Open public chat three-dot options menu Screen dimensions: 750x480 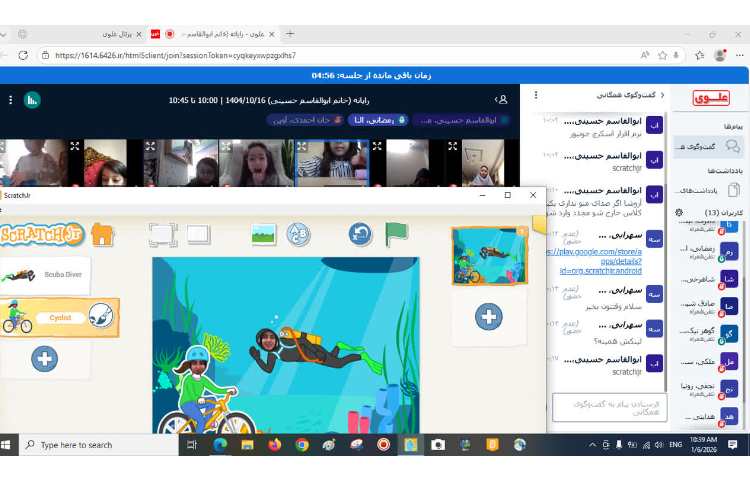pyautogui.click(x=536, y=95)
